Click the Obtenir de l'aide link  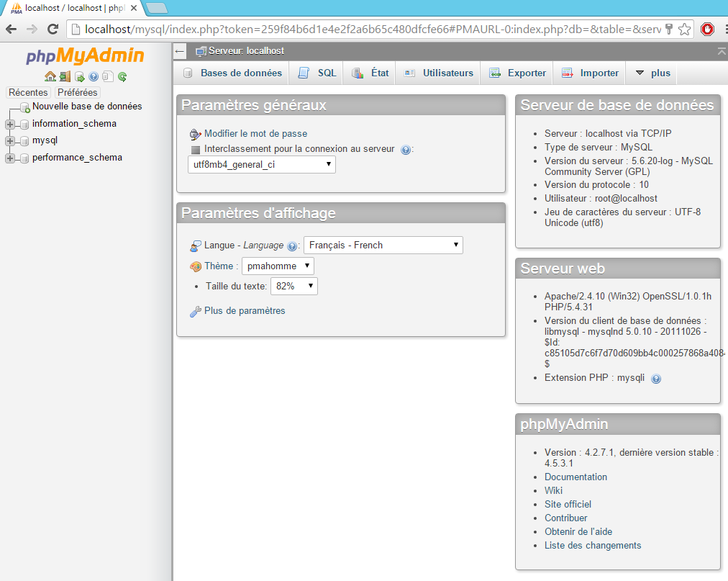(578, 531)
